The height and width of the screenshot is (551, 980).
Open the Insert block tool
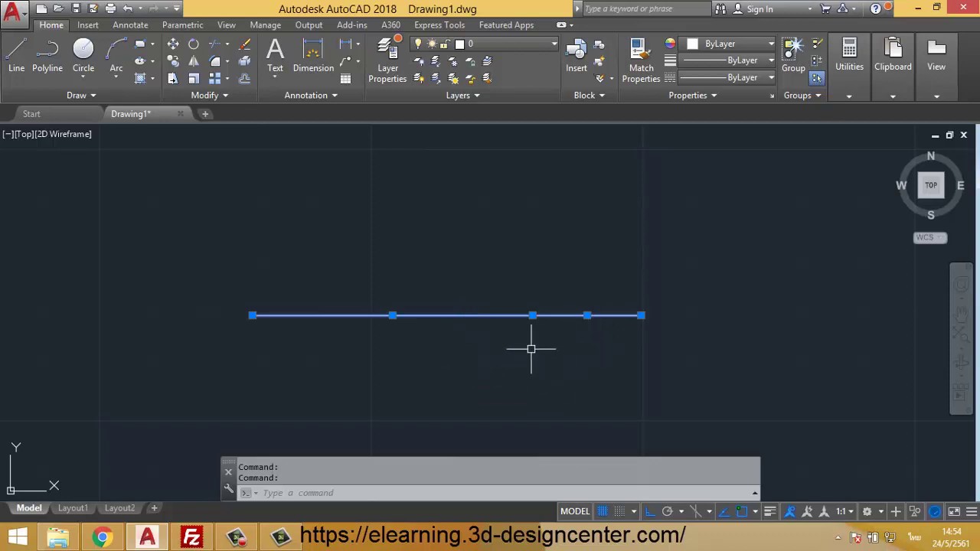click(x=577, y=55)
